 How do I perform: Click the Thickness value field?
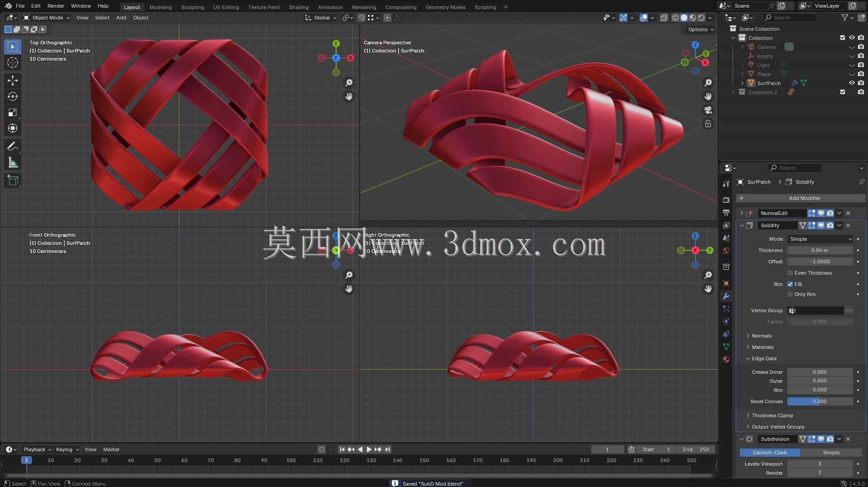pos(820,250)
